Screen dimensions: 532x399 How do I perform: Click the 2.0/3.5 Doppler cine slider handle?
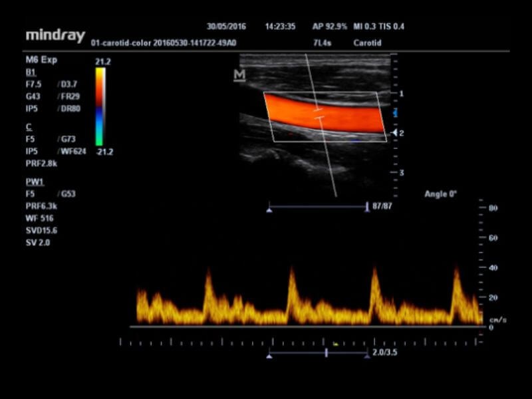pyautogui.click(x=326, y=354)
